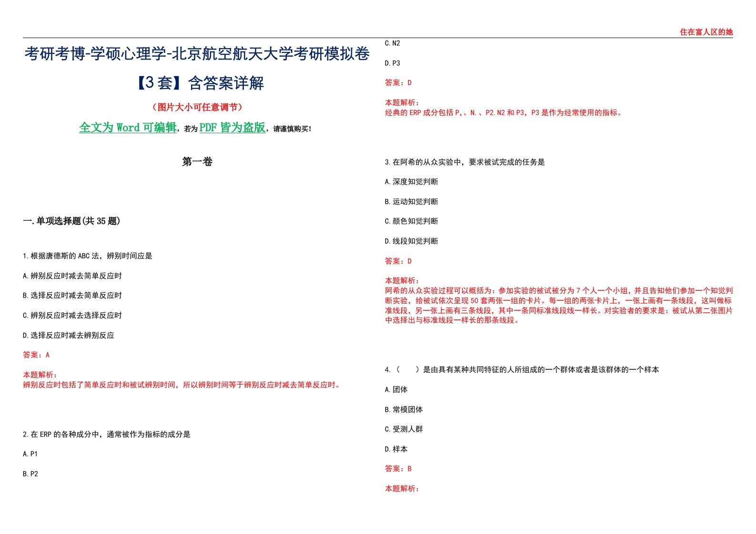The width and height of the screenshot is (756, 534).
Task: Click the explanation starting 辨别反应时包括了简单反应时
Action: [182, 385]
